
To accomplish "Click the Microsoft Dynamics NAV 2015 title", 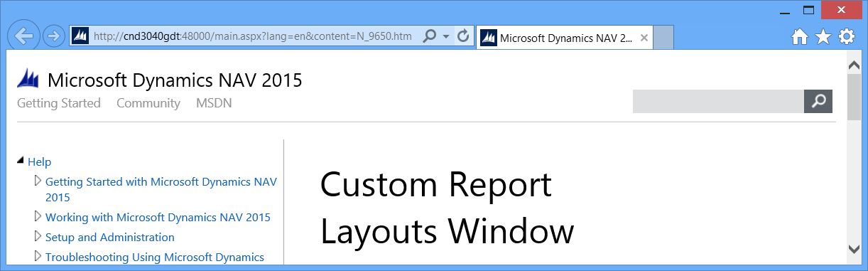I will [175, 80].
